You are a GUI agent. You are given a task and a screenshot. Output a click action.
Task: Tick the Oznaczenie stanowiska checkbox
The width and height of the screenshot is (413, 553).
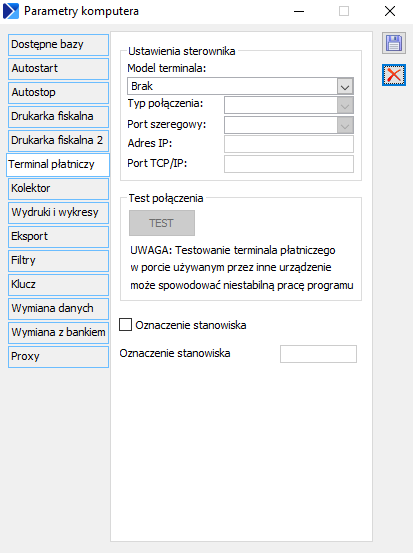126,324
